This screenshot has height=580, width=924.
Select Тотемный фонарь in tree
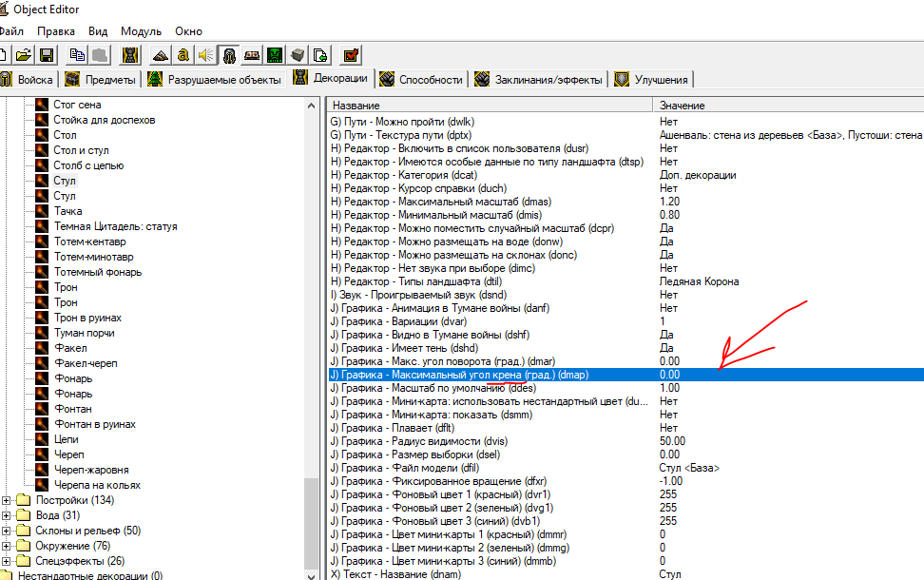(98, 272)
